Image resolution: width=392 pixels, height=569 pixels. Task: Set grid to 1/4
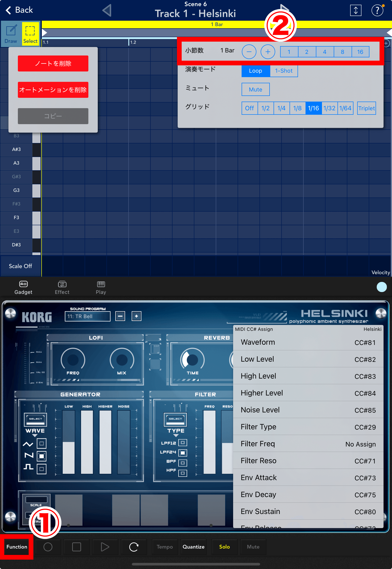(282, 108)
